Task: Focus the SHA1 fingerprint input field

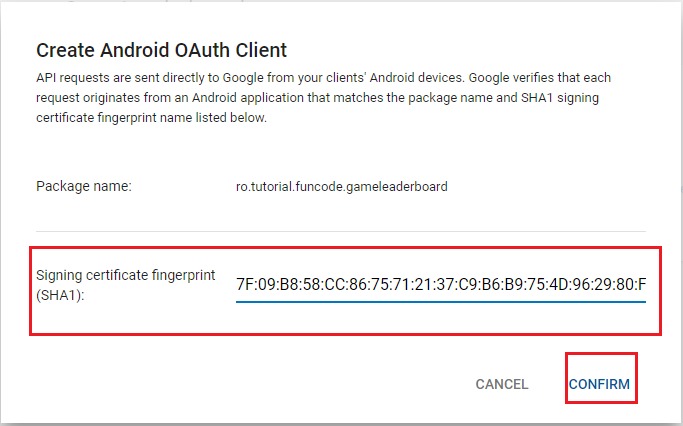Action: point(441,287)
